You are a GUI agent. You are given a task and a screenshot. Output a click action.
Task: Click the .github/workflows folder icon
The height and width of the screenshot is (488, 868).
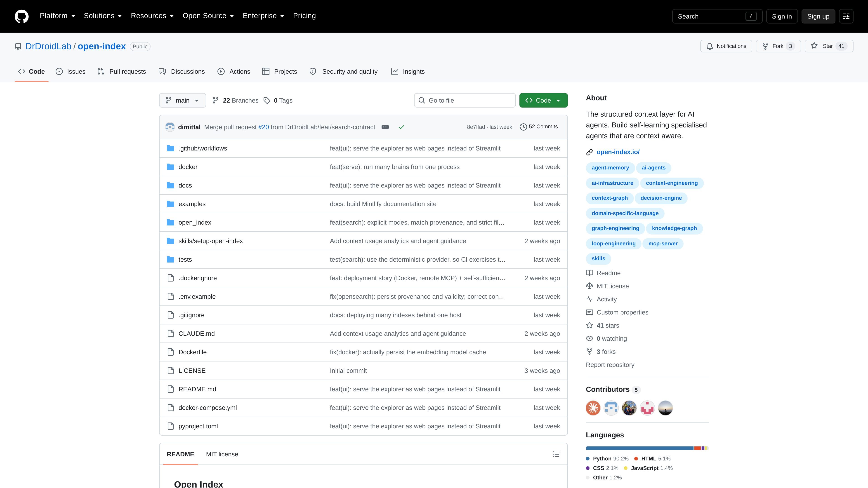click(170, 148)
